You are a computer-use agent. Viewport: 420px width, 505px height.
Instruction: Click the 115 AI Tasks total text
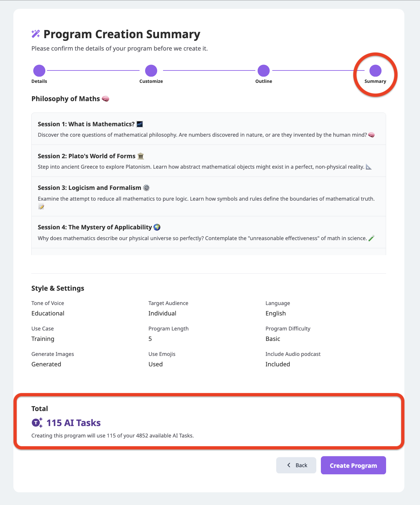74,423
